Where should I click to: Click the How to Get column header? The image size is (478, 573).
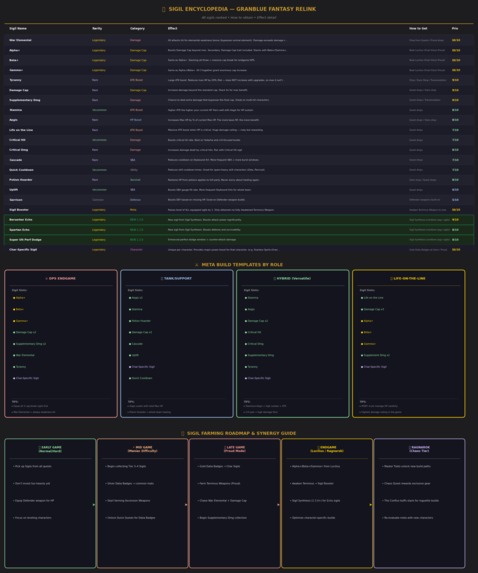point(418,29)
